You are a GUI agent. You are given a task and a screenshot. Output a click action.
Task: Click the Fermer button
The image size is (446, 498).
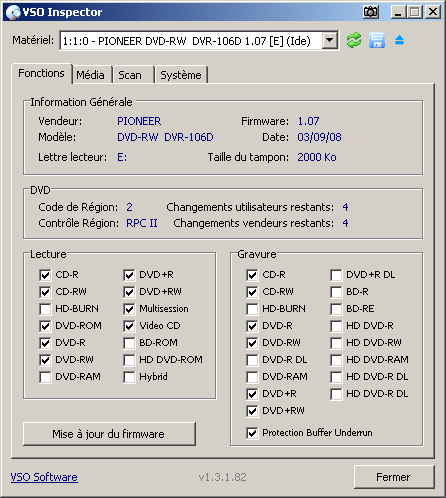[x=394, y=477]
